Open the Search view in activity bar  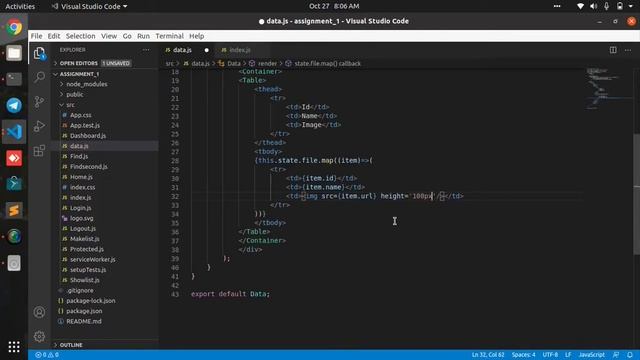(x=39, y=77)
